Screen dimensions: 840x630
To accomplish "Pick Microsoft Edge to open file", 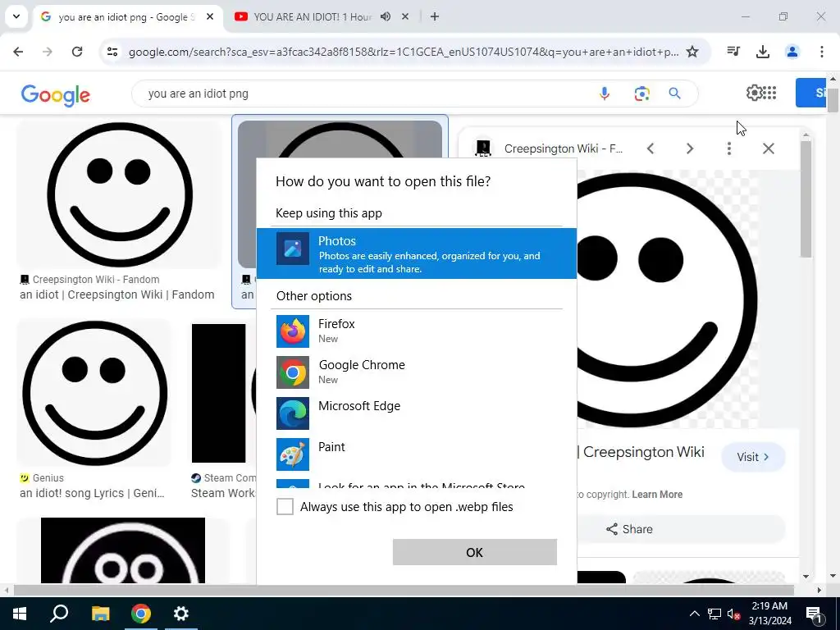I will coord(416,413).
